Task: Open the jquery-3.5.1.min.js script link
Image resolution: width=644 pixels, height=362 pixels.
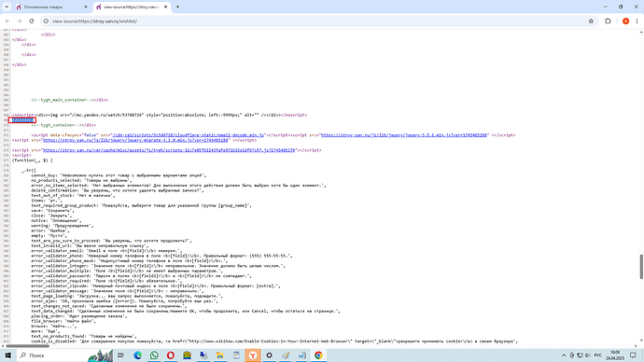Action: tap(404, 135)
